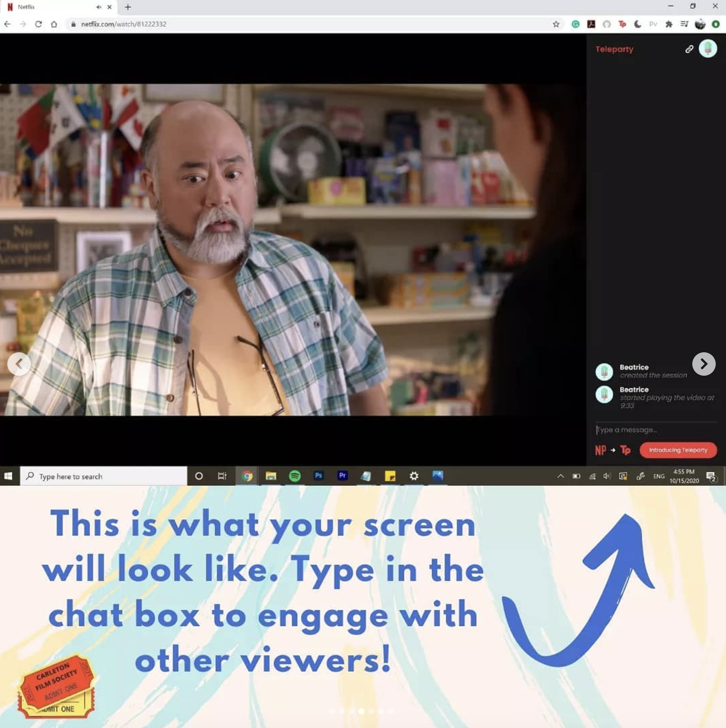726x728 pixels.
Task: Click the Introducing Teleparty button
Action: (x=678, y=450)
